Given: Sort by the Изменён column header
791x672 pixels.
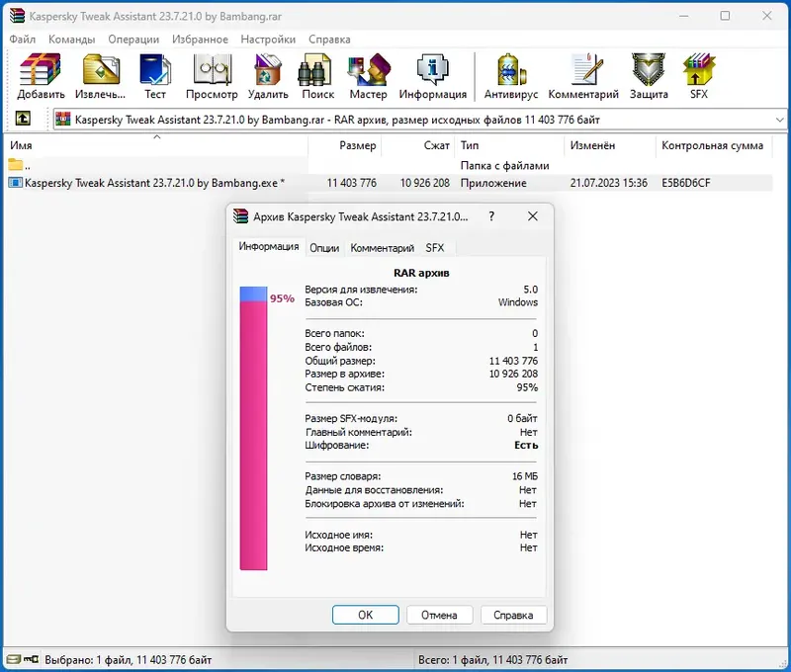Looking at the screenshot, I should tap(610, 145).
